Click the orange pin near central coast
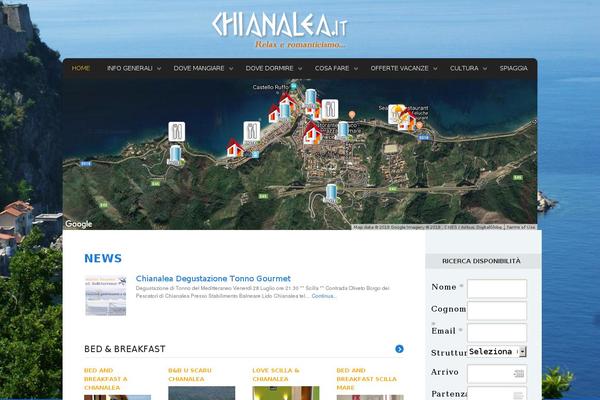 point(352,114)
